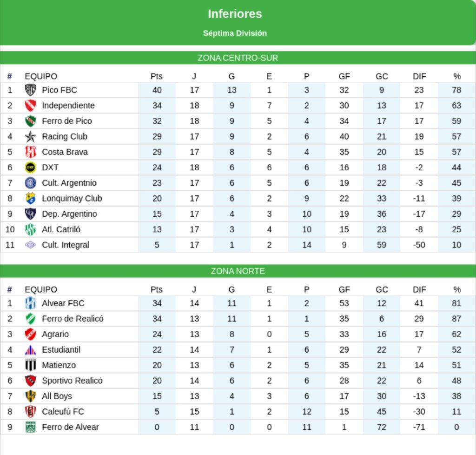Click the yellow DXT team badge

click(30, 167)
